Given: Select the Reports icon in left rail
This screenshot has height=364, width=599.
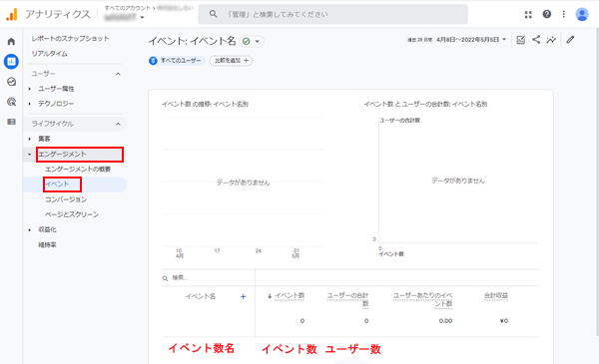Looking at the screenshot, I should coord(11,62).
